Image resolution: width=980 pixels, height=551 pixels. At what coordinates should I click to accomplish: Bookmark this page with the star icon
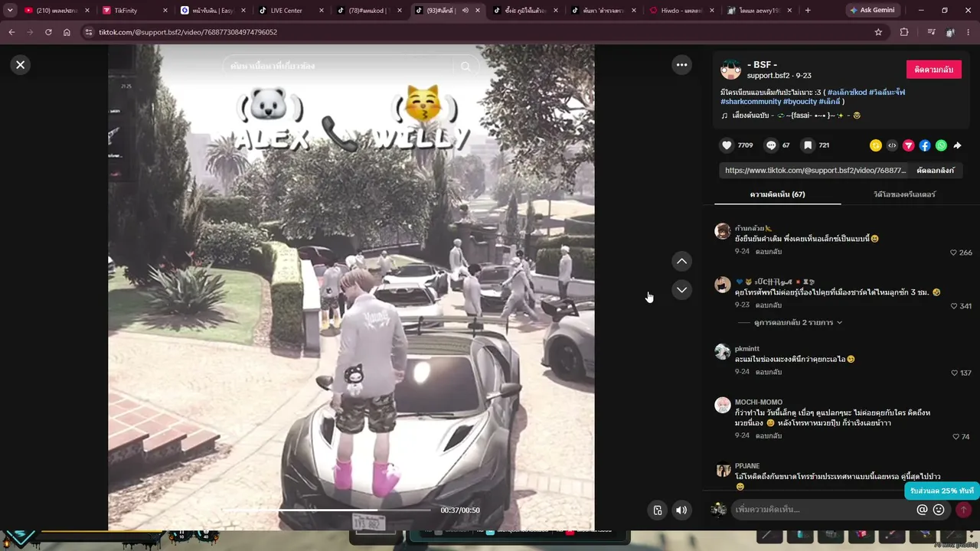pos(878,32)
